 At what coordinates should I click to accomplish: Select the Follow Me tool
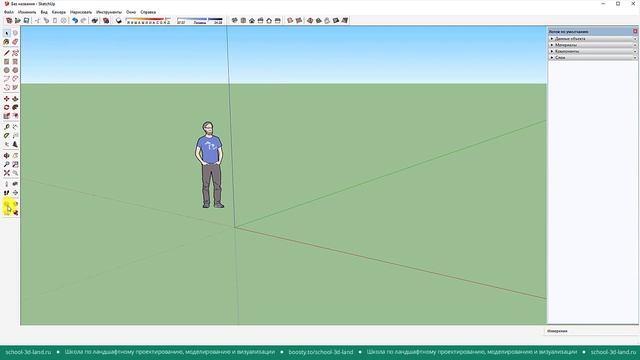click(15, 107)
